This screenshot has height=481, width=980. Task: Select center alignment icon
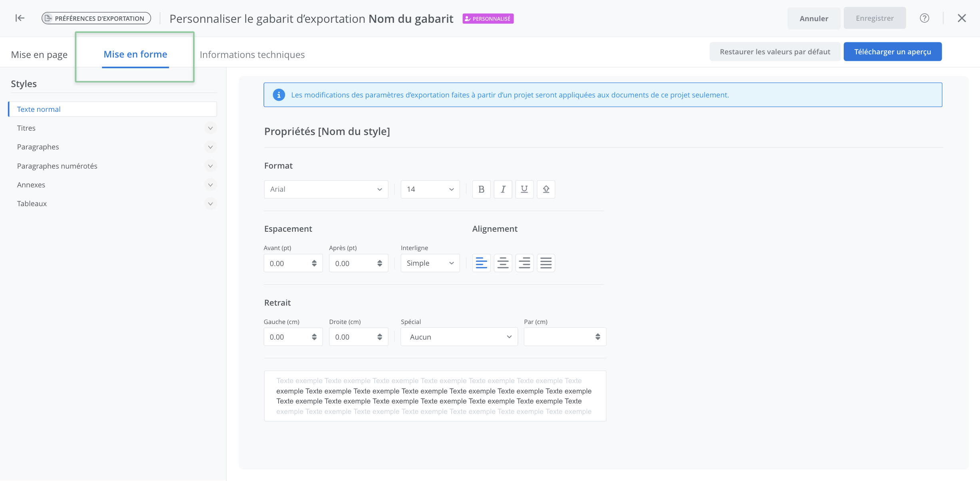click(x=503, y=263)
